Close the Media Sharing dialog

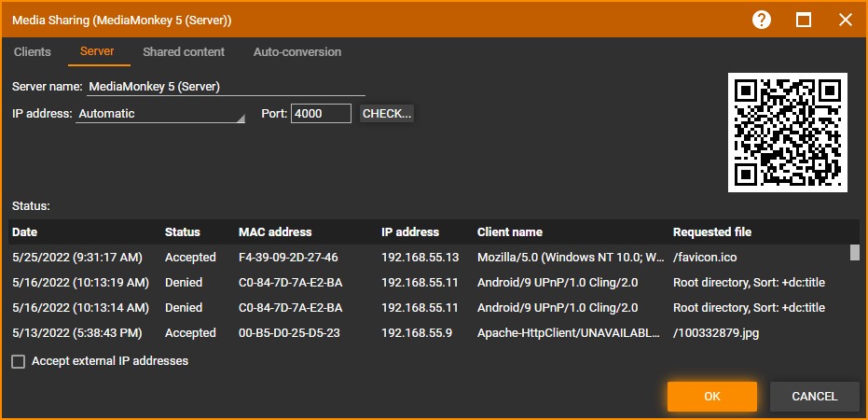click(x=846, y=21)
